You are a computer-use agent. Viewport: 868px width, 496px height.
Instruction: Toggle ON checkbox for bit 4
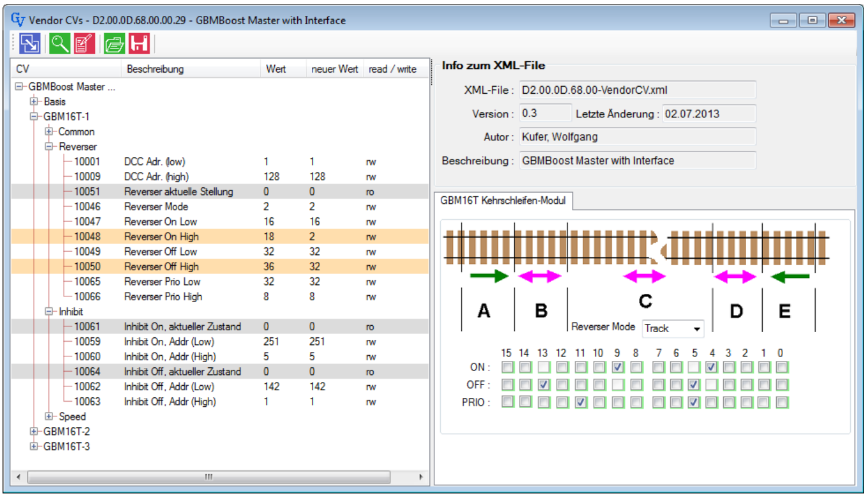pyautogui.click(x=712, y=367)
